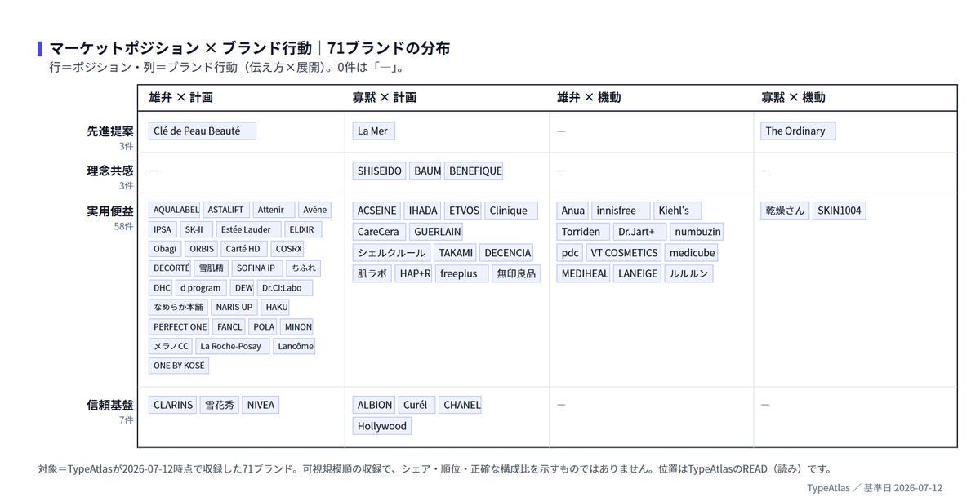Select the なめらか本舗 chip
The image size is (980, 497).
pos(178,307)
